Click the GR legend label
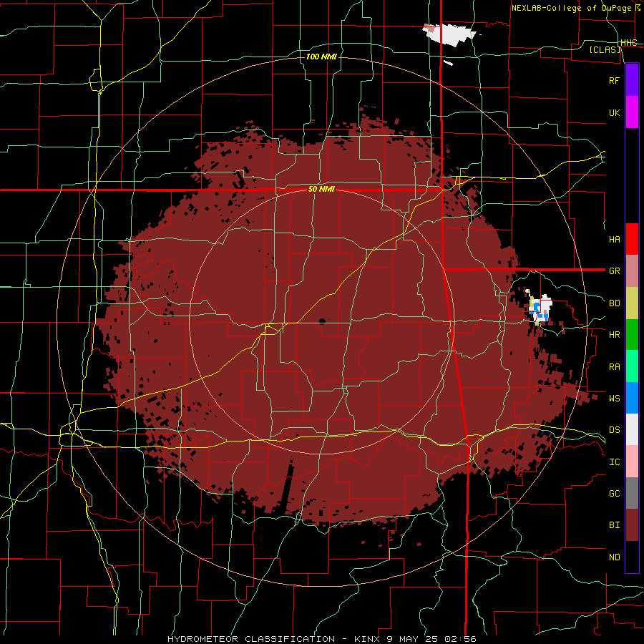The width and height of the screenshot is (644, 644). (x=614, y=271)
